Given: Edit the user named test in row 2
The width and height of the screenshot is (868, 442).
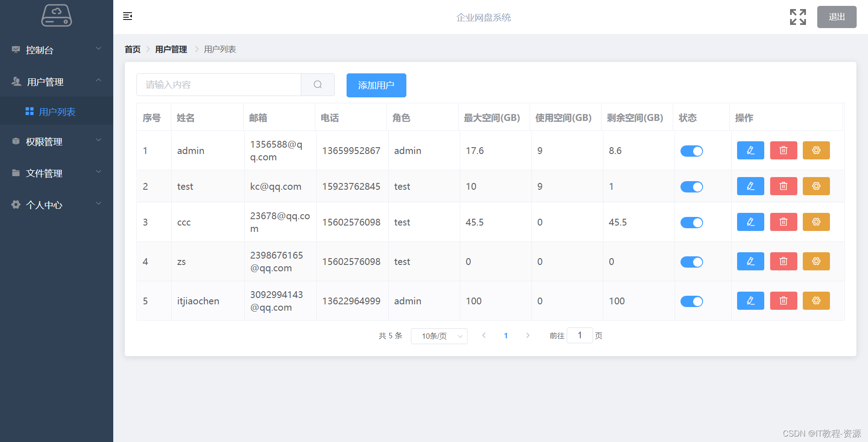Looking at the screenshot, I should [x=750, y=186].
